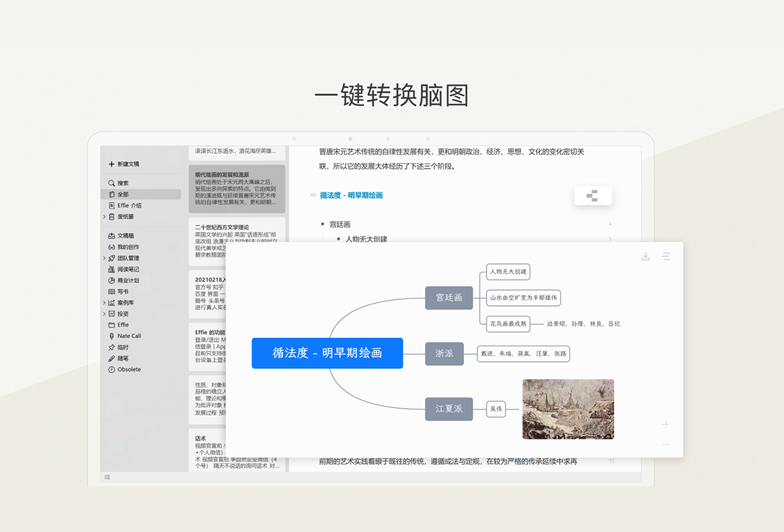Click the 搜索 search icon in sidebar
The width and height of the screenshot is (784, 532).
(111, 183)
